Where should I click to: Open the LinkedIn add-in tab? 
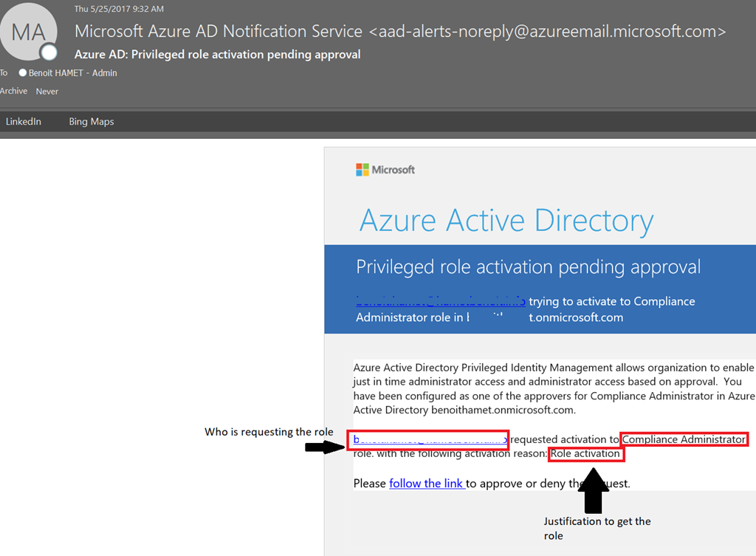24,121
